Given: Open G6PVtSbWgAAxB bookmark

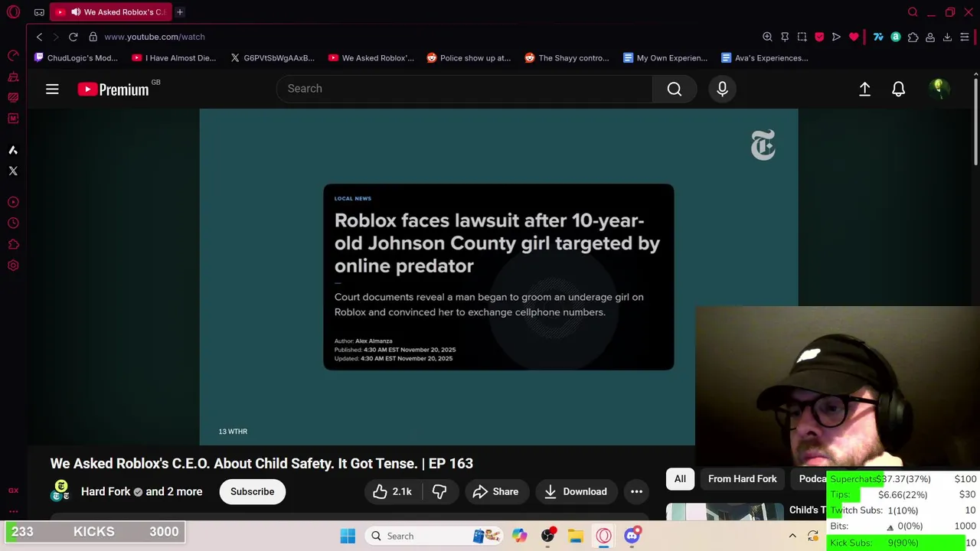Looking at the screenshot, I should pos(272,58).
